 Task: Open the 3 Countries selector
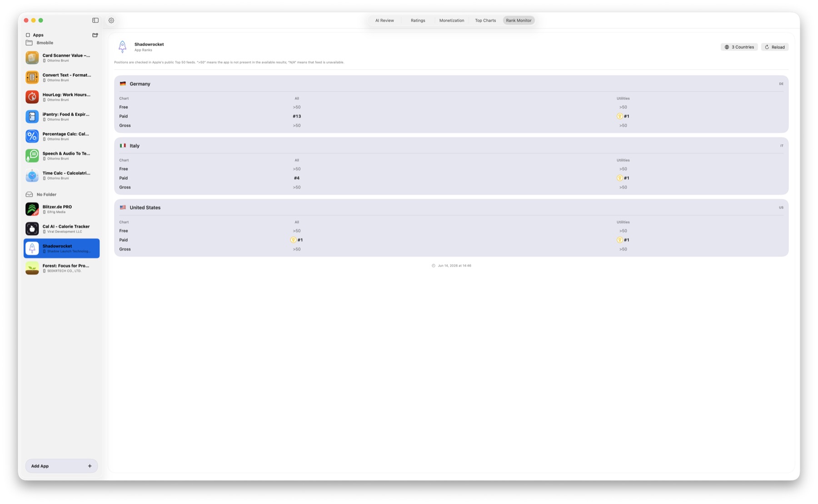click(x=739, y=47)
